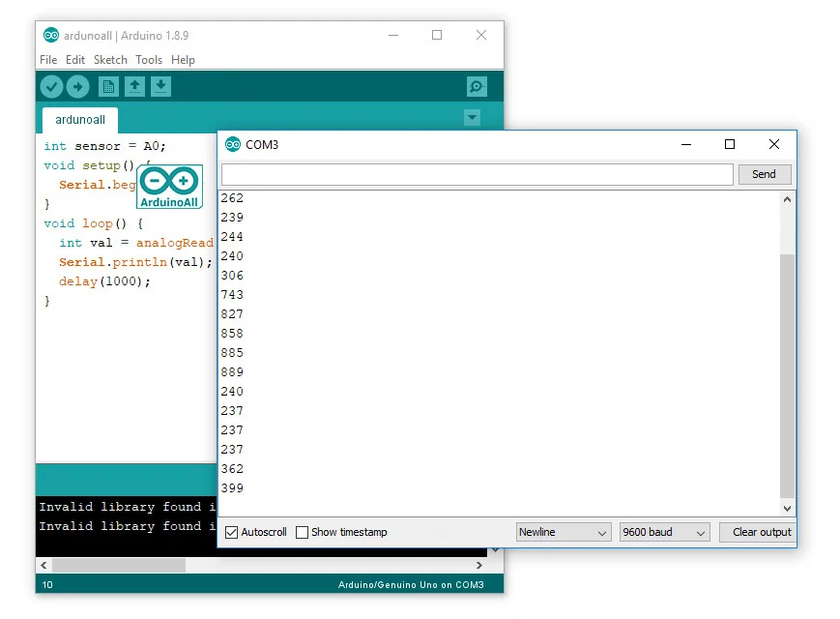Click the IDE horizontal scrollbar thumb

[118, 565]
